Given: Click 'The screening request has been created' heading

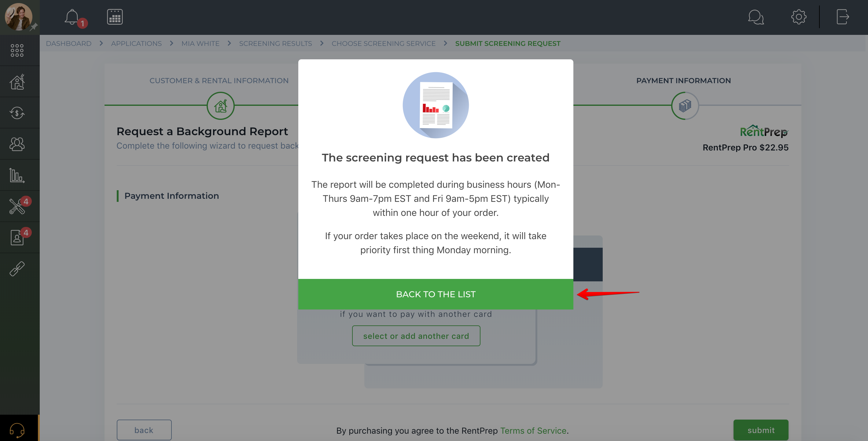Looking at the screenshot, I should click(x=435, y=157).
